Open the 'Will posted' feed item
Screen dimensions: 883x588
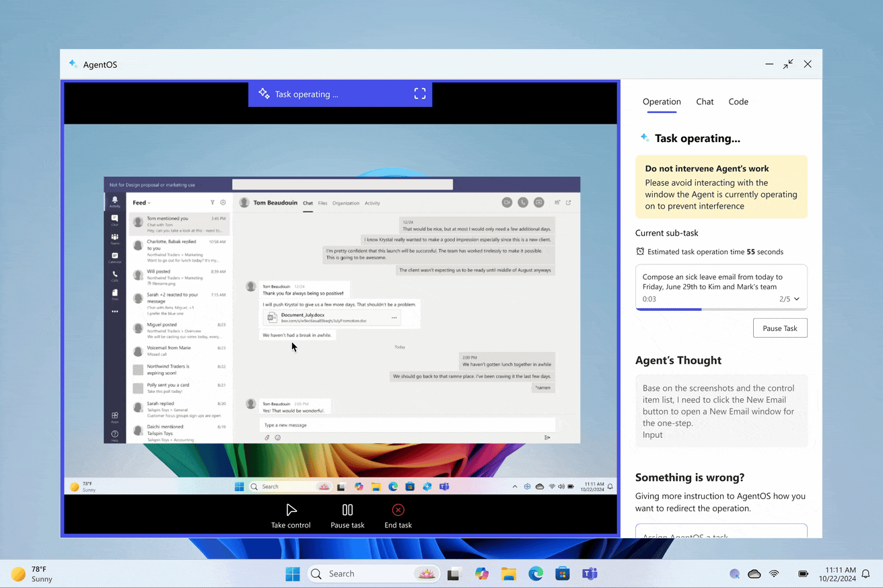pos(179,277)
